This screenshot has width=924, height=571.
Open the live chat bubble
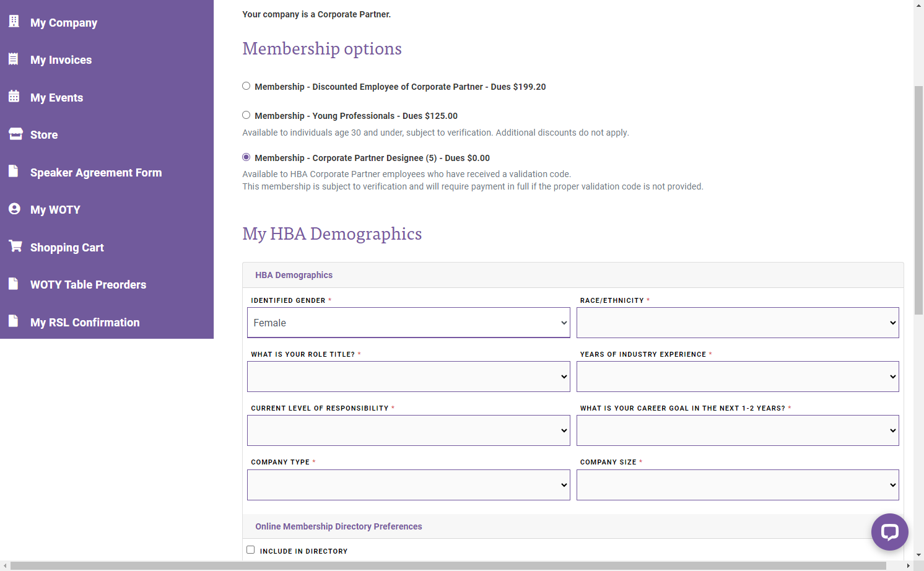pyautogui.click(x=890, y=532)
